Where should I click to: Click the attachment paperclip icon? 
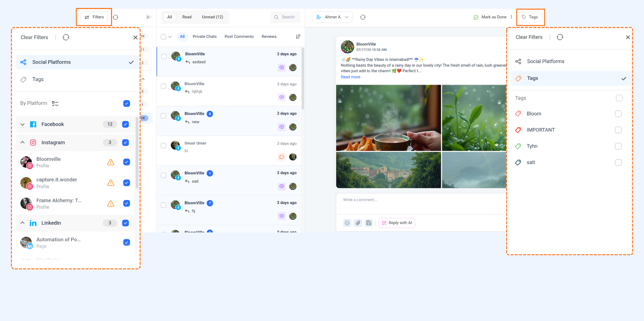click(358, 223)
